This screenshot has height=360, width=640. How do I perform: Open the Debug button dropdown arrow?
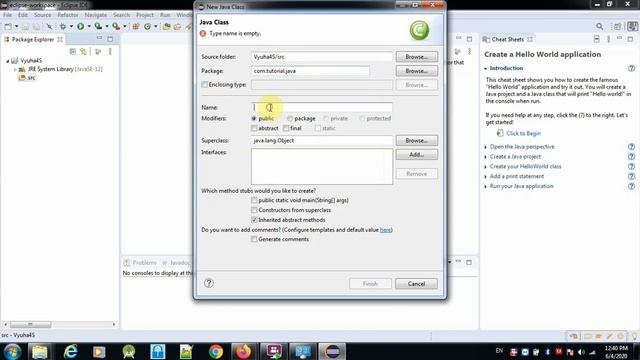coord(71,27)
